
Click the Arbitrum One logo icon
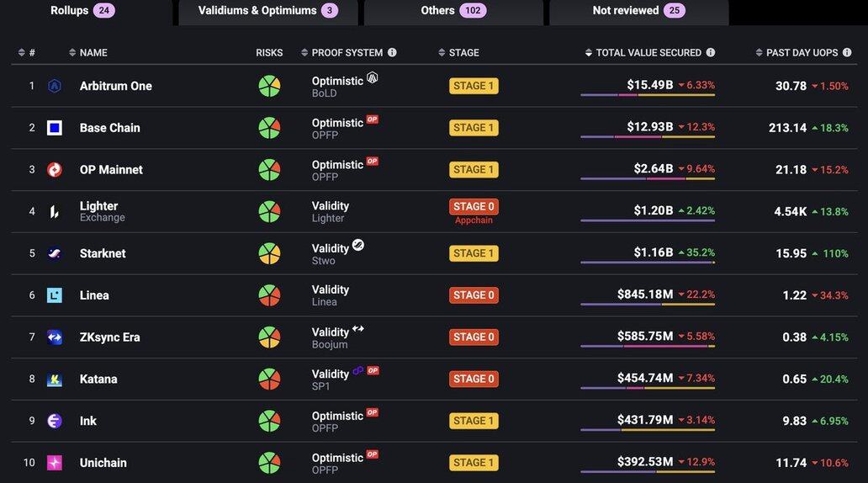coord(55,86)
